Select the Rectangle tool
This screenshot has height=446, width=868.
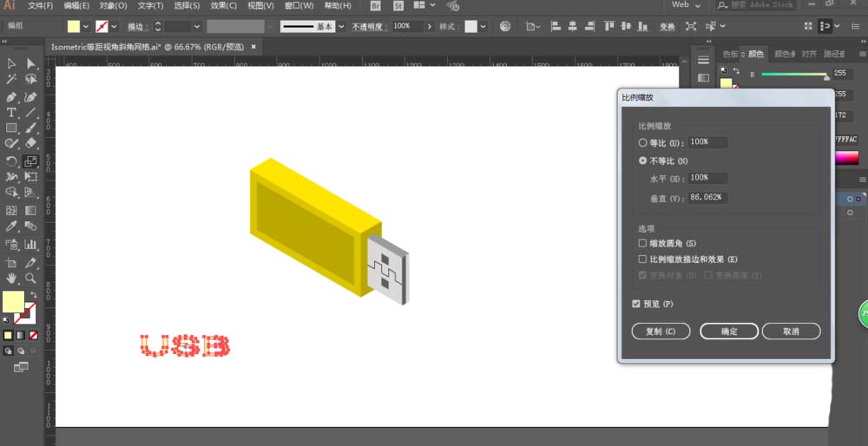pyautogui.click(x=11, y=128)
